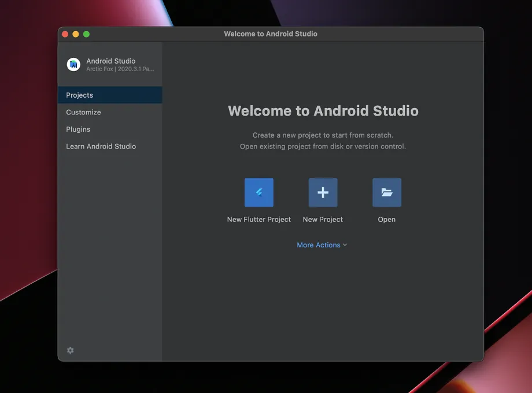The height and width of the screenshot is (393, 532).
Task: Click the 'Open existing project from disk' text
Action: [323, 146]
